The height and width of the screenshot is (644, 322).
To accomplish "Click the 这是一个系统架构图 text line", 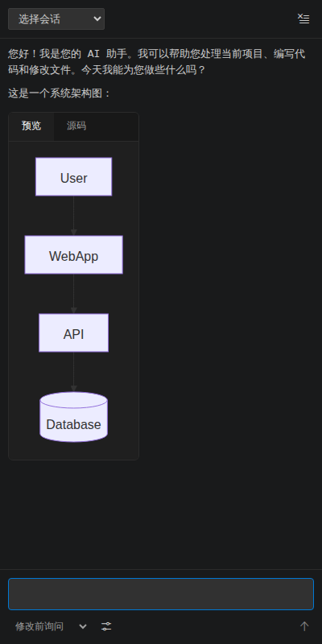I will (x=60, y=93).
